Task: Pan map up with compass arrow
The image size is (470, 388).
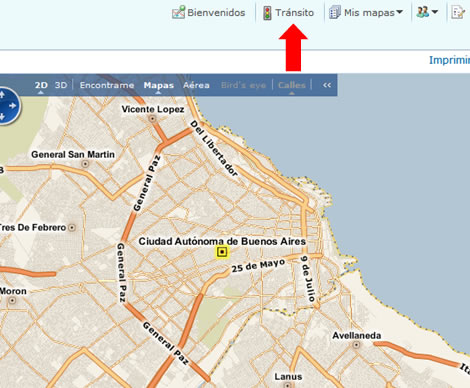Action: tap(2, 95)
